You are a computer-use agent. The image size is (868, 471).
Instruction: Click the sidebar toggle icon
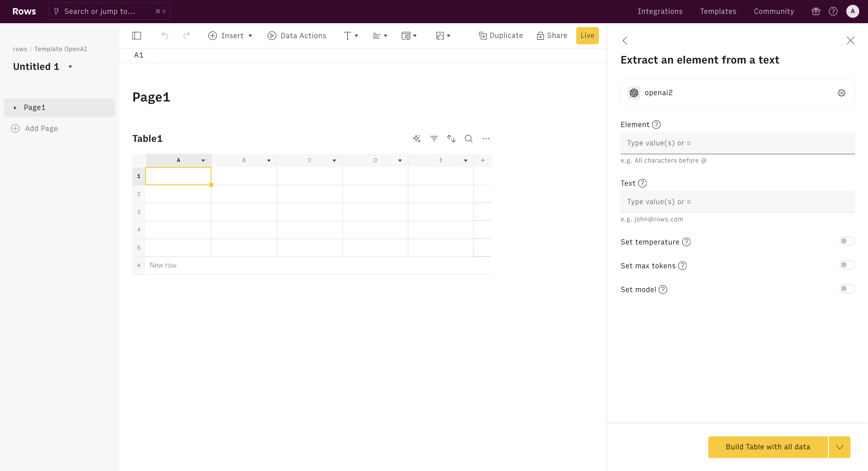[137, 35]
